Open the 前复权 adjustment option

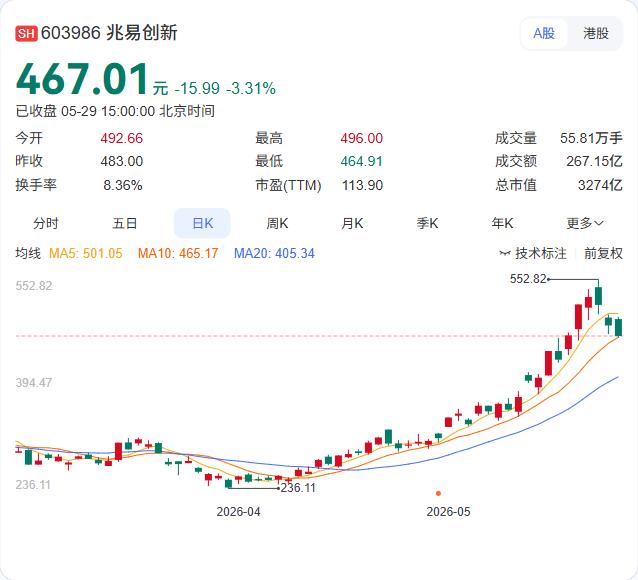click(603, 253)
